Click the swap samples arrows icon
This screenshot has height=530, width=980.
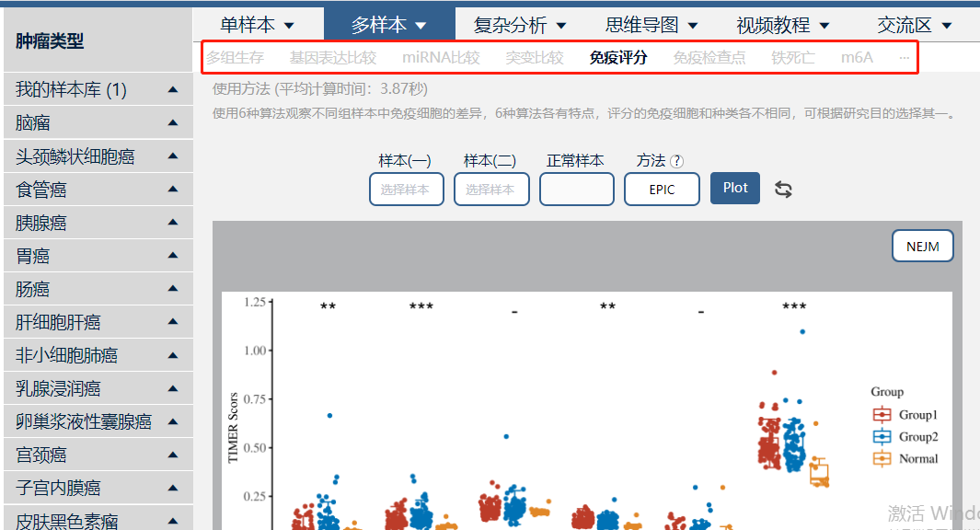pos(783,190)
